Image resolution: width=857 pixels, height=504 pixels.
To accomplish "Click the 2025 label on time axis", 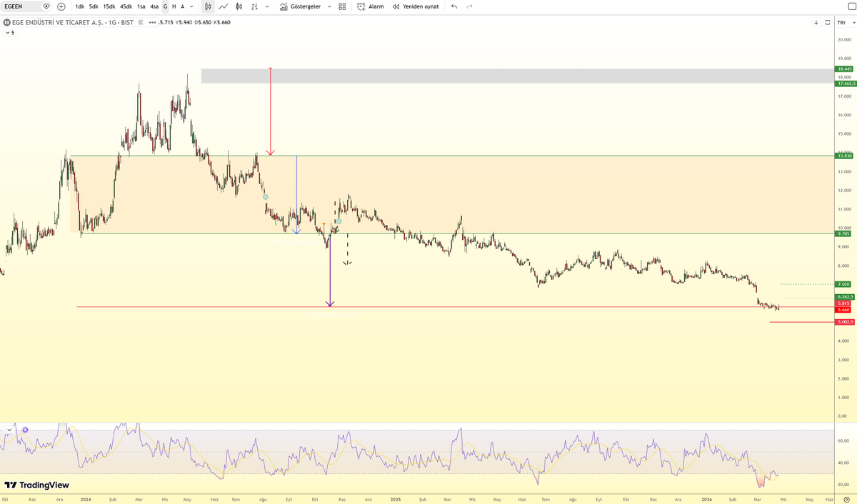I will click(396, 500).
